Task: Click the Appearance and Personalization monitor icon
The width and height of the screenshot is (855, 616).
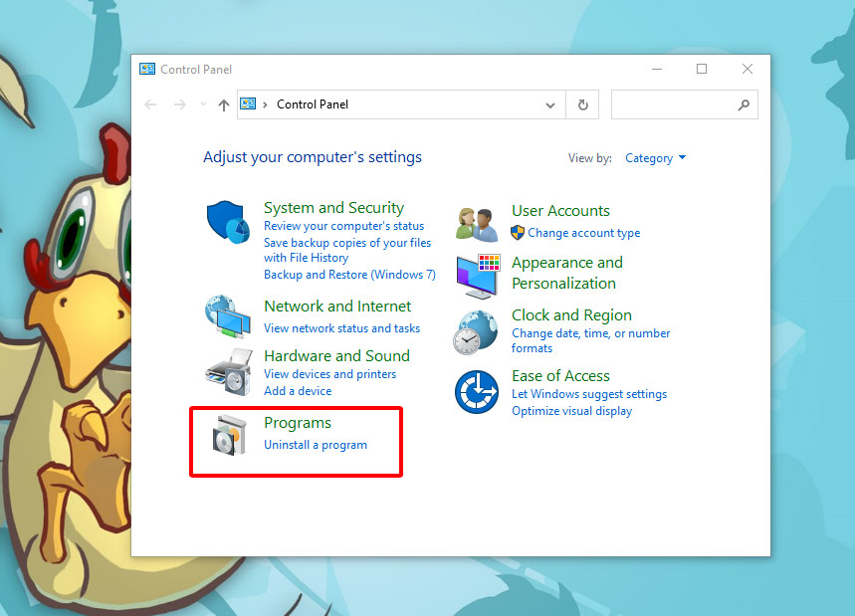Action: (476, 275)
